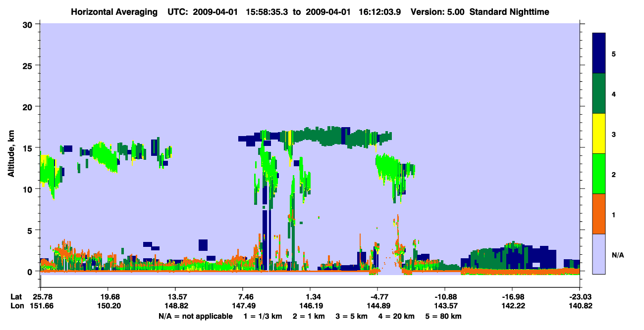This screenshot has width=644, height=330.
Task: Click colorbar number label '4'
Action: coord(613,94)
